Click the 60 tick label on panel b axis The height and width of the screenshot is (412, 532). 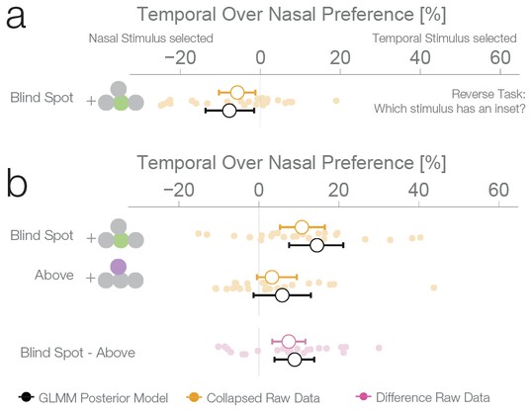[498, 190]
